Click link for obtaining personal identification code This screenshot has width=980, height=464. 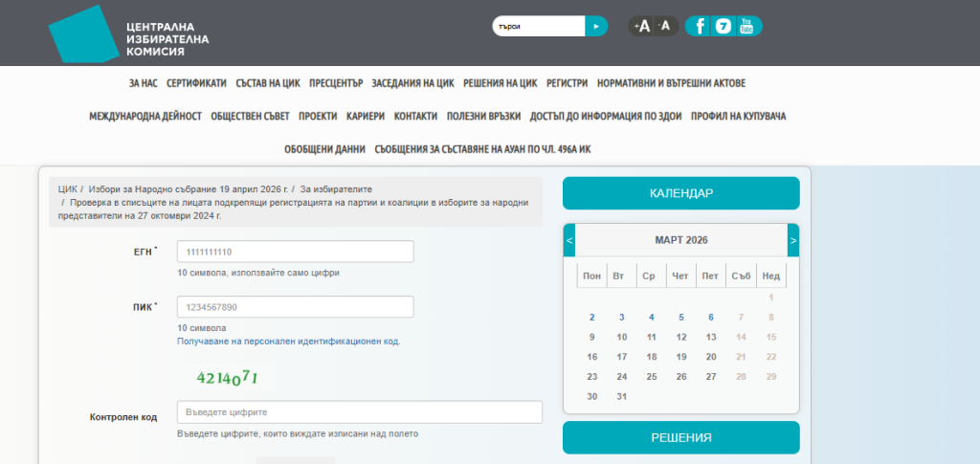pyautogui.click(x=288, y=342)
